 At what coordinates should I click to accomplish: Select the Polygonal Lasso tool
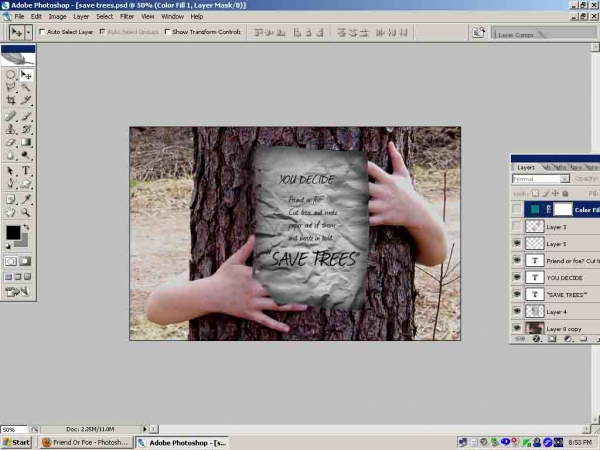coord(10,87)
